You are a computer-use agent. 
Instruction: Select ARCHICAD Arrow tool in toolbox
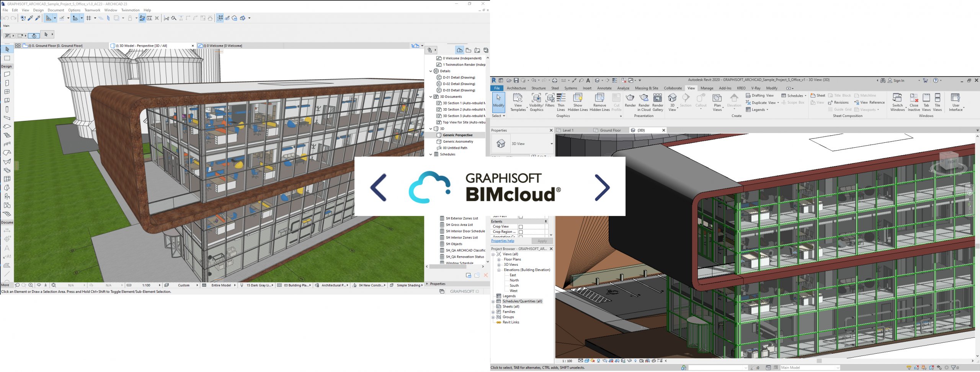[7, 49]
